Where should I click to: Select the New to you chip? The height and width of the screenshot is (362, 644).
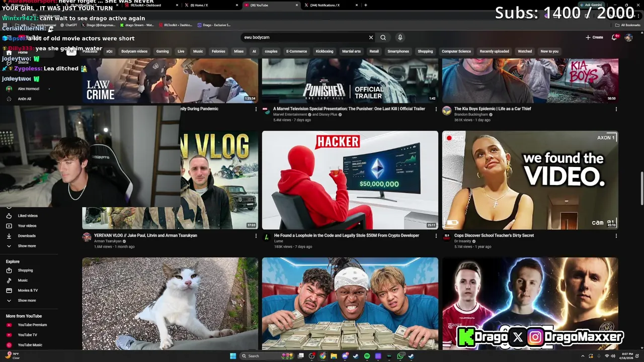(549, 51)
